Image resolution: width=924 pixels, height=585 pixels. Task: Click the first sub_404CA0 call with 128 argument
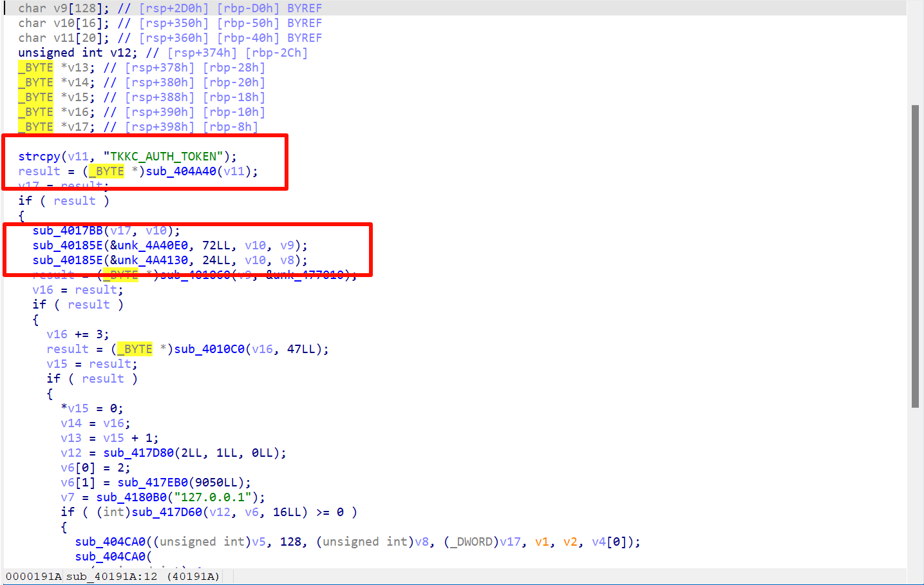point(110,542)
